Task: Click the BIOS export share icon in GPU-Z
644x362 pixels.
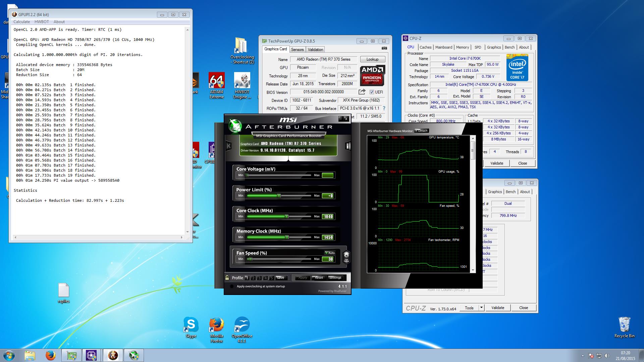Action: pos(362,92)
